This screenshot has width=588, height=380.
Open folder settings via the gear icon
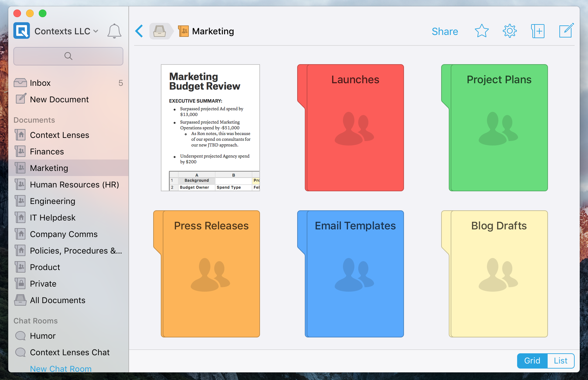[x=509, y=31]
